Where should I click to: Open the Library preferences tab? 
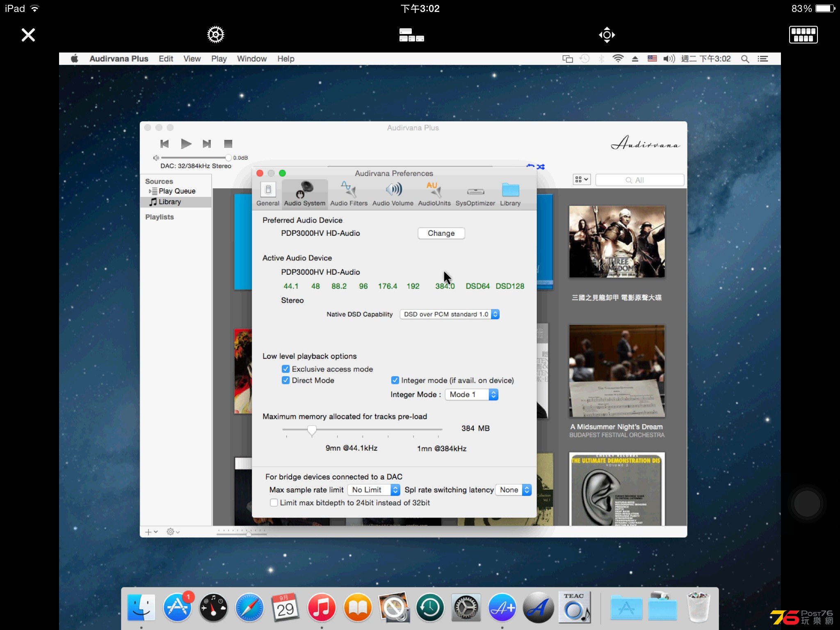(x=510, y=194)
